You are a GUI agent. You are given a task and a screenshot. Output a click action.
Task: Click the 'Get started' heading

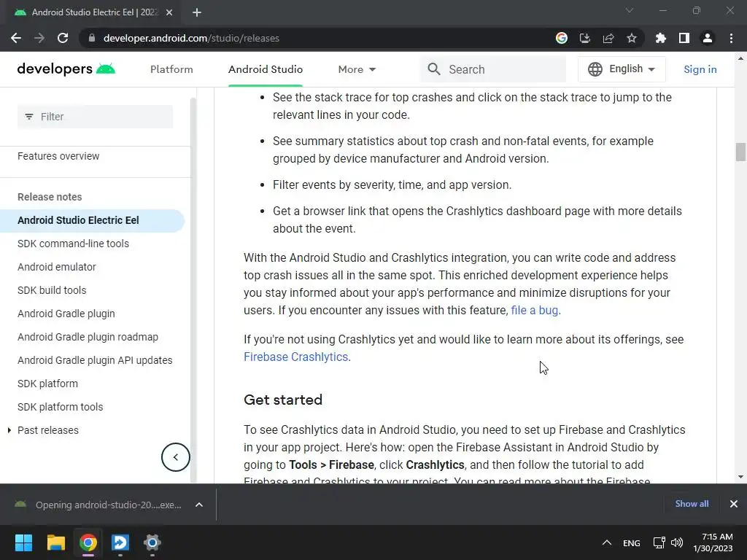pos(283,400)
